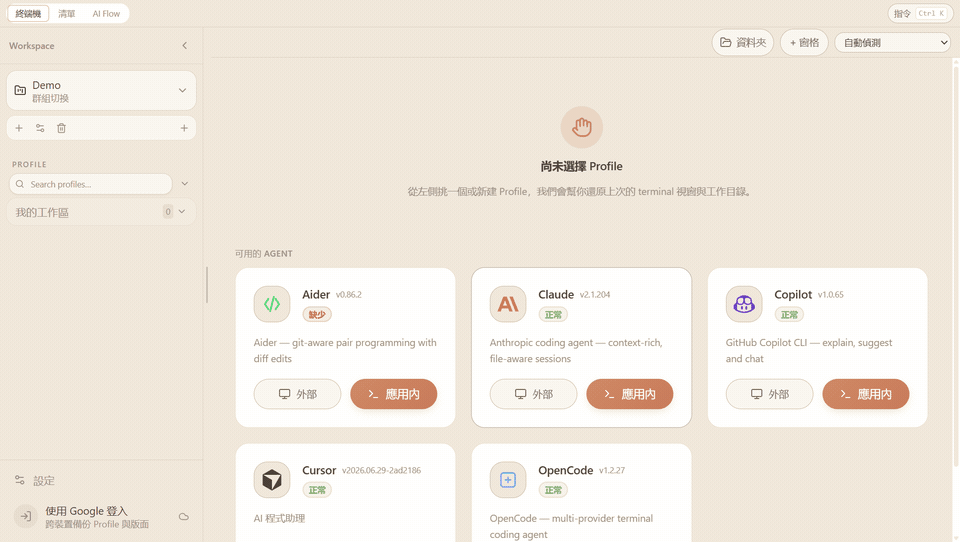Click the Claude agent logo
The width and height of the screenshot is (960, 542).
coord(508,304)
